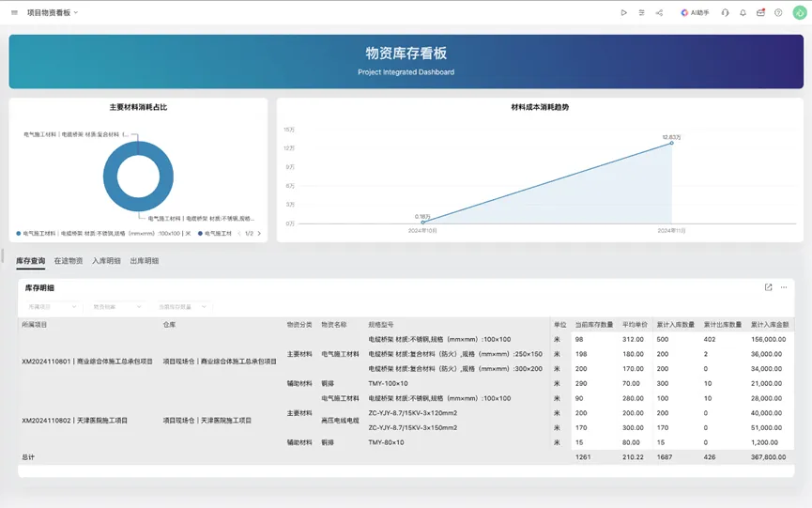Click the play/preview icon in top bar
The image size is (812, 508).
(623, 13)
